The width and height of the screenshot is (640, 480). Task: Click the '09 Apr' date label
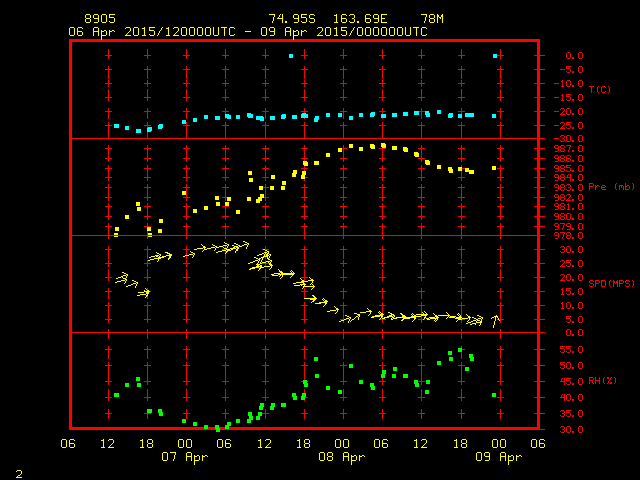pos(499,457)
